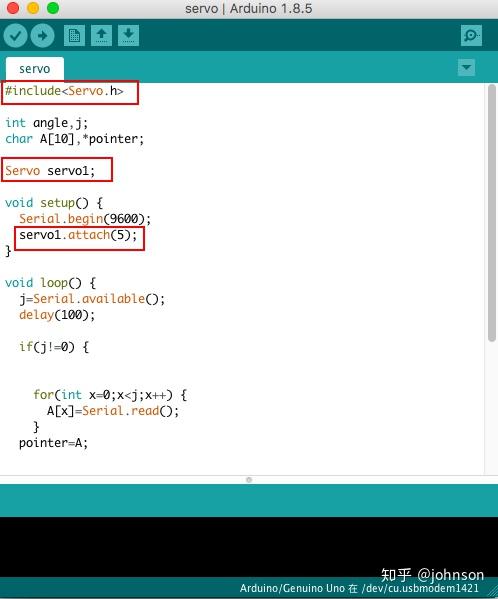Click the 'for(int x=0;x<j;x++) {' line
The image size is (498, 599).
pyautogui.click(x=110, y=395)
